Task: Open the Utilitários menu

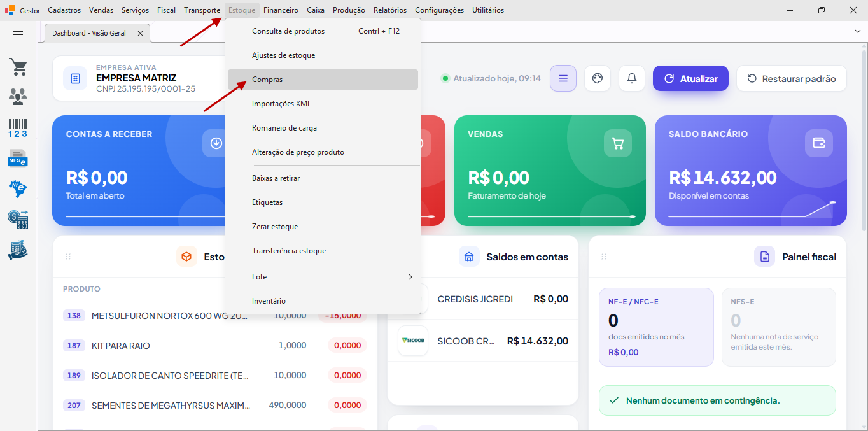Action: pyautogui.click(x=488, y=10)
